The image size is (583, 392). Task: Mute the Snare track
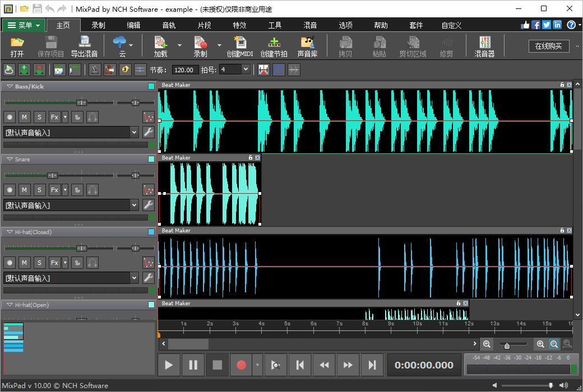[x=24, y=190]
